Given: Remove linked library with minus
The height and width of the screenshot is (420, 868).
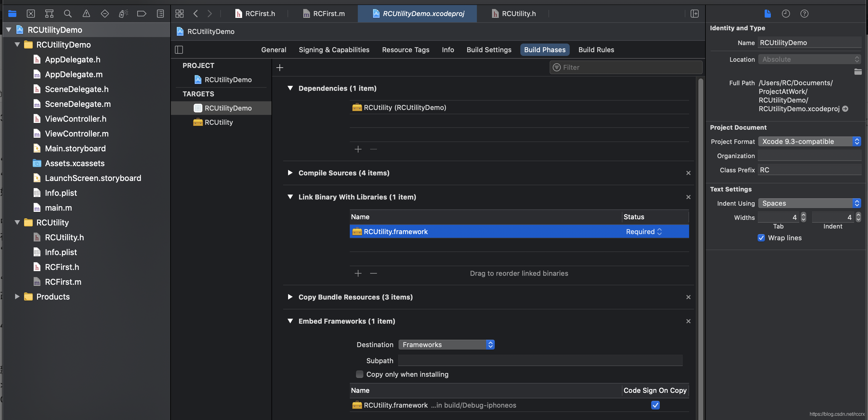Looking at the screenshot, I should tap(373, 273).
